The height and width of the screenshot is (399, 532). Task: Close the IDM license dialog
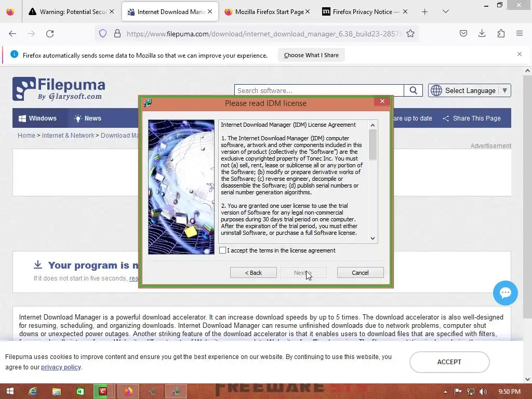382,101
